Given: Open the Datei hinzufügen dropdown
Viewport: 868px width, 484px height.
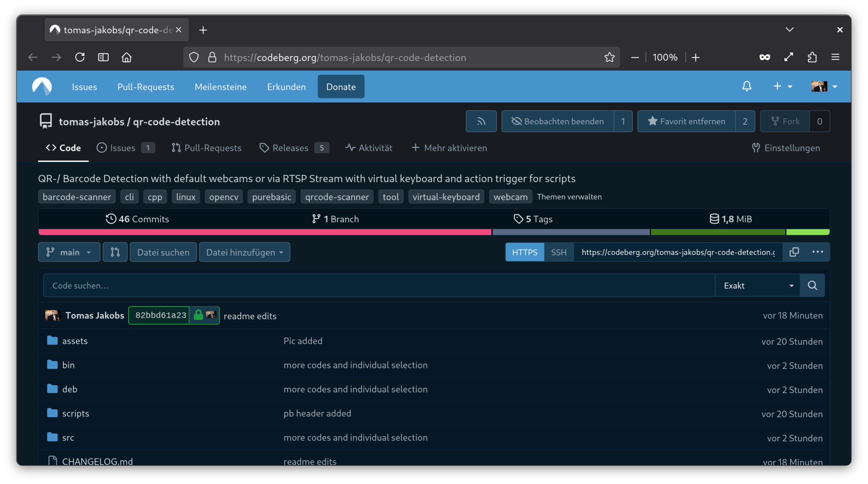Looking at the screenshot, I should pyautogui.click(x=244, y=252).
